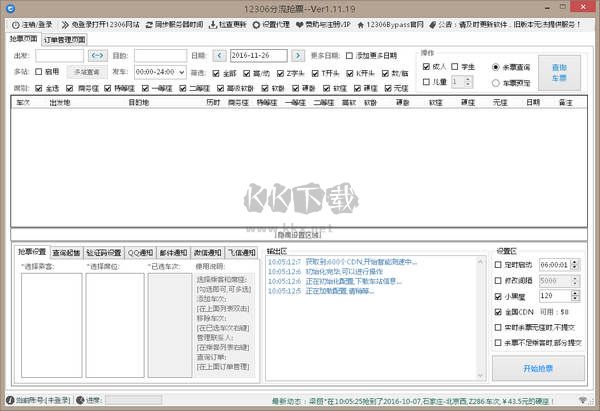The image size is (600, 411).
Task: Enable 余票不足乘客时部分提交 checkbox
Action: pyautogui.click(x=498, y=342)
